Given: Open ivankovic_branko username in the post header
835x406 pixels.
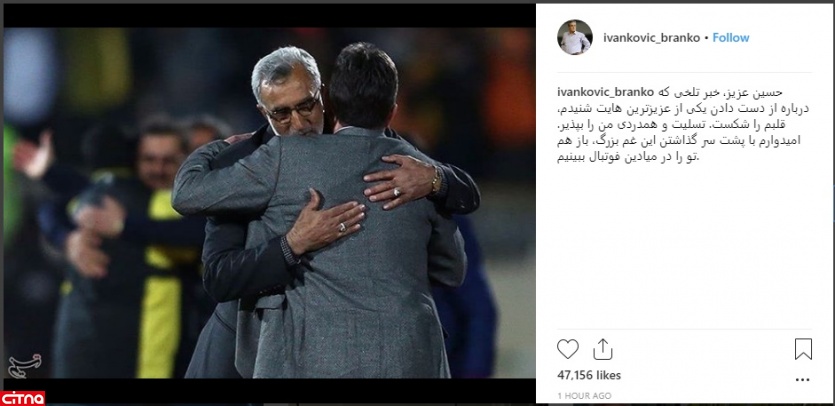Looking at the screenshot, I should (651, 37).
